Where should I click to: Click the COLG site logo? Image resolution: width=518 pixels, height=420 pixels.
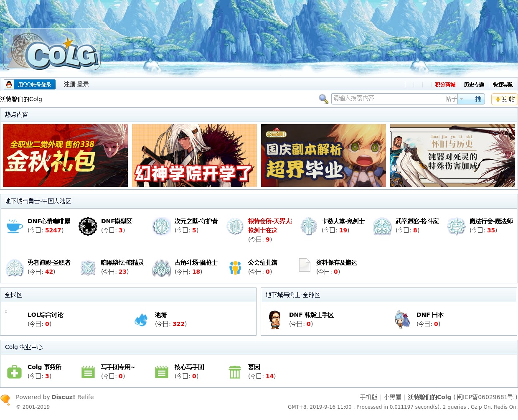51,49
